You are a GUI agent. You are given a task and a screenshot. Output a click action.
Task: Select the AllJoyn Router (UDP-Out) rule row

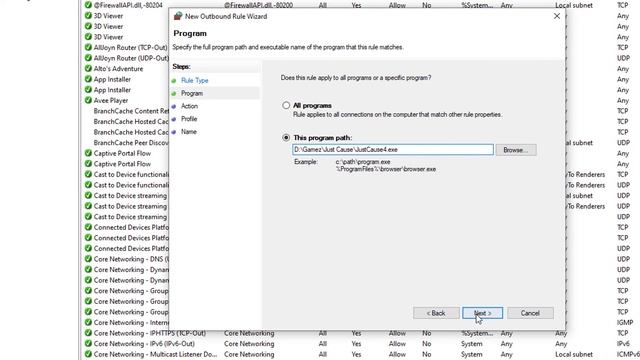[131, 58]
